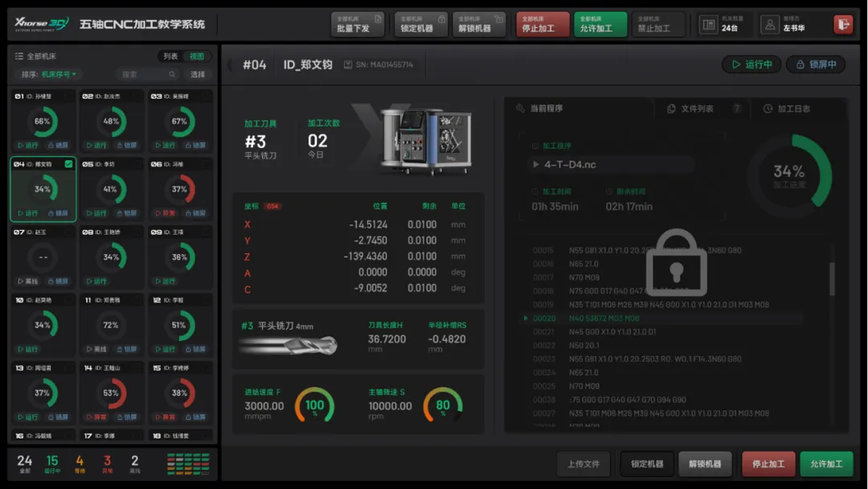Expand the 4-T-D4.nc program entry
This screenshot has height=489, width=868.
point(611,165)
